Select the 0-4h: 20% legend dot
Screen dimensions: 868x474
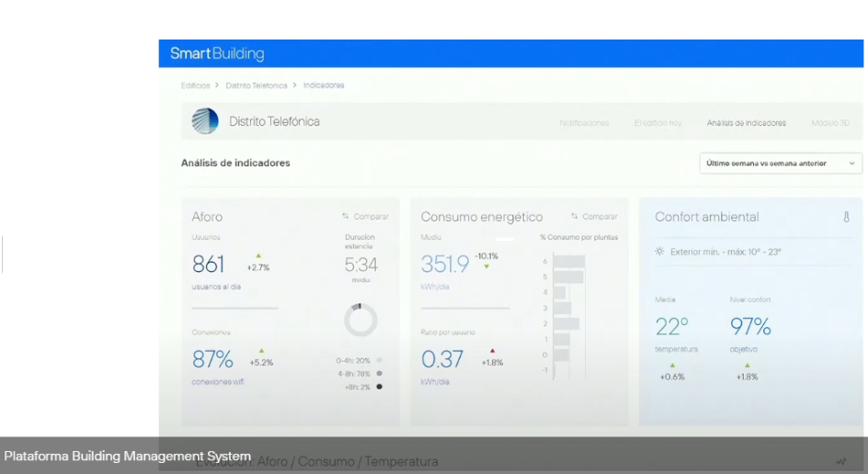coord(379,360)
